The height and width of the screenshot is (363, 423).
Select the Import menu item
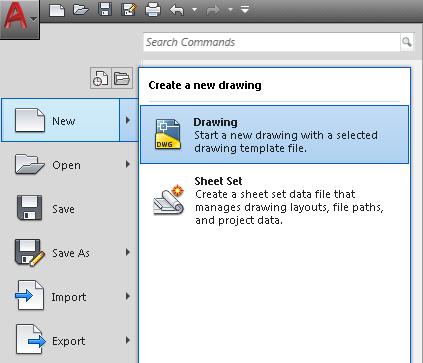click(70, 296)
